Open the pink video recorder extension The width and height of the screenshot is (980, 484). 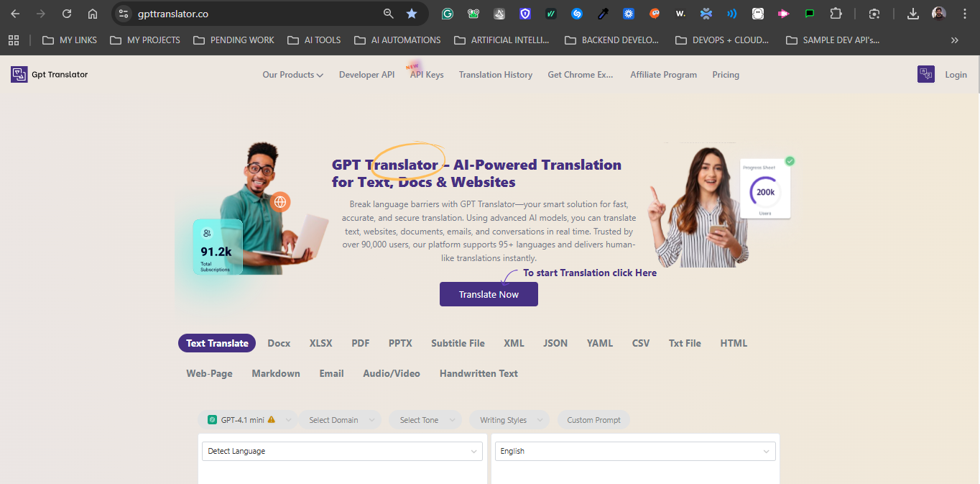pos(784,14)
